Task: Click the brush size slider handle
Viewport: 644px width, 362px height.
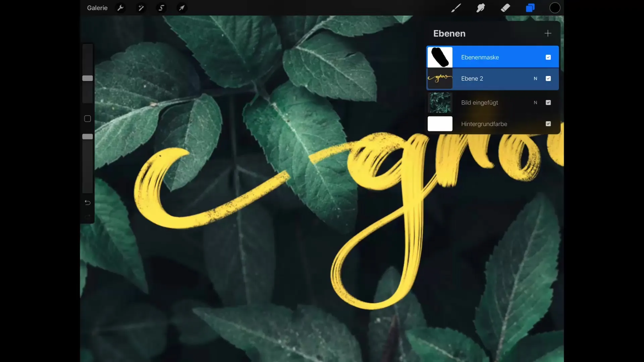Action: click(88, 78)
